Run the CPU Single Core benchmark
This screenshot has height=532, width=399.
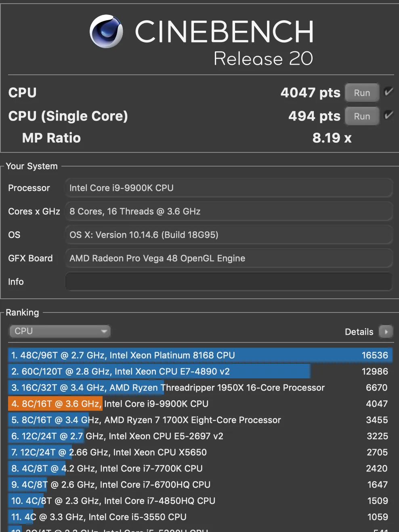pyautogui.click(x=361, y=116)
